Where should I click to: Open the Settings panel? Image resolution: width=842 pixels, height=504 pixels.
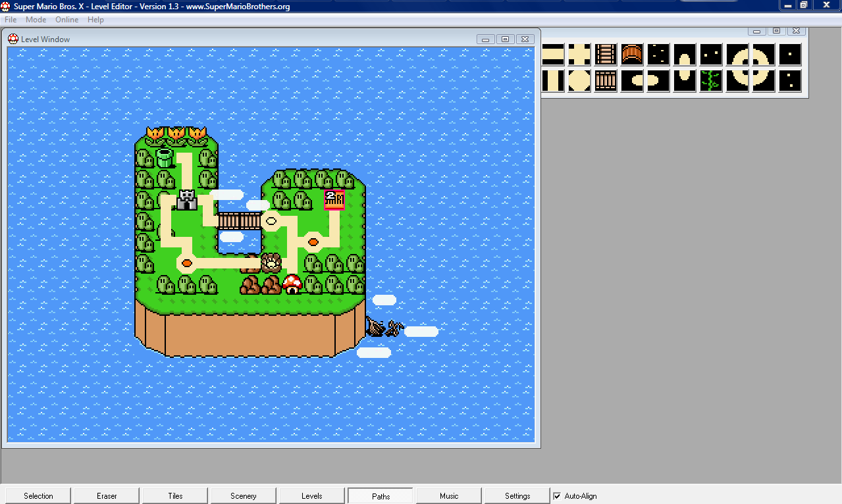[517, 496]
